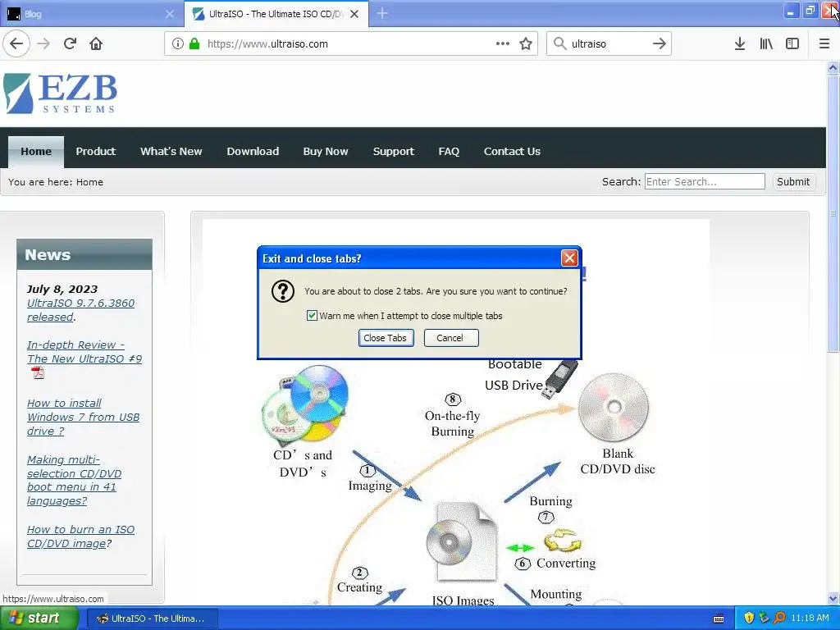Select the UltraISO browser tab
The width and height of the screenshot is (840, 630).
pyautogui.click(x=276, y=14)
